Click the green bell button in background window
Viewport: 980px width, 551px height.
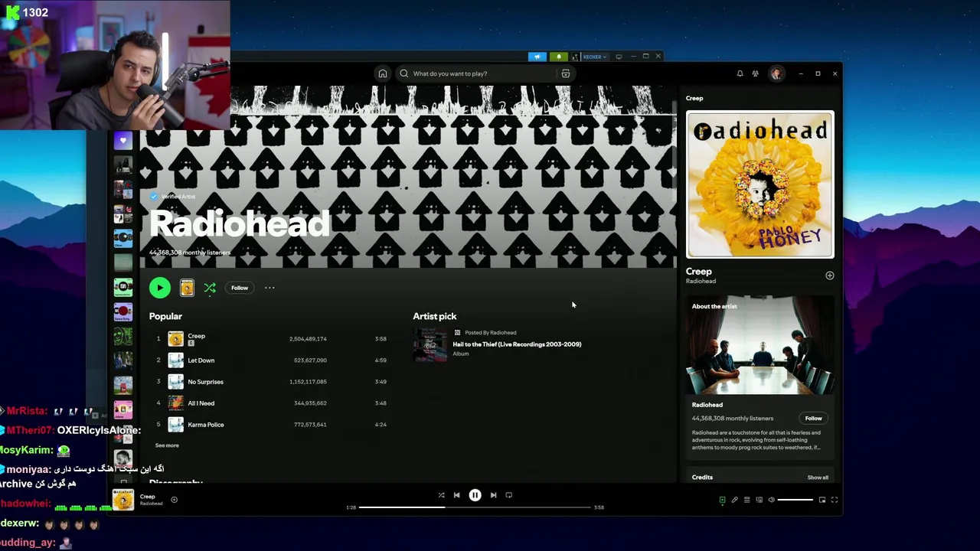(559, 57)
